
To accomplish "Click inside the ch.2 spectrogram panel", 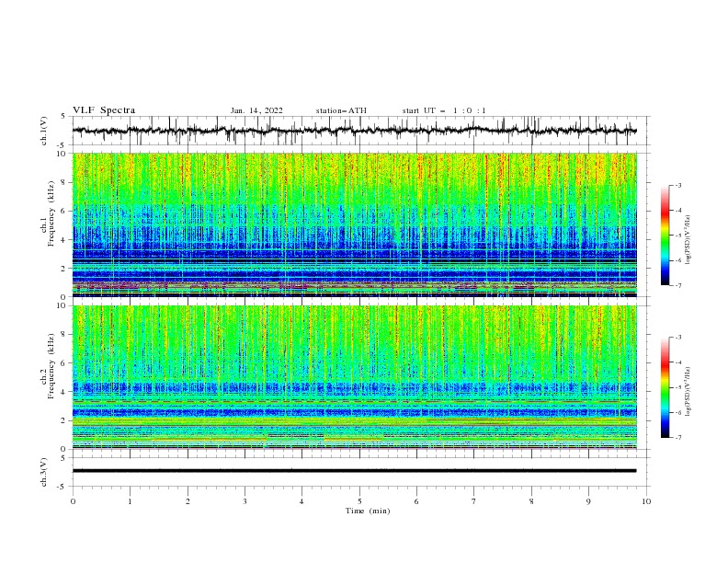I will pos(354,377).
